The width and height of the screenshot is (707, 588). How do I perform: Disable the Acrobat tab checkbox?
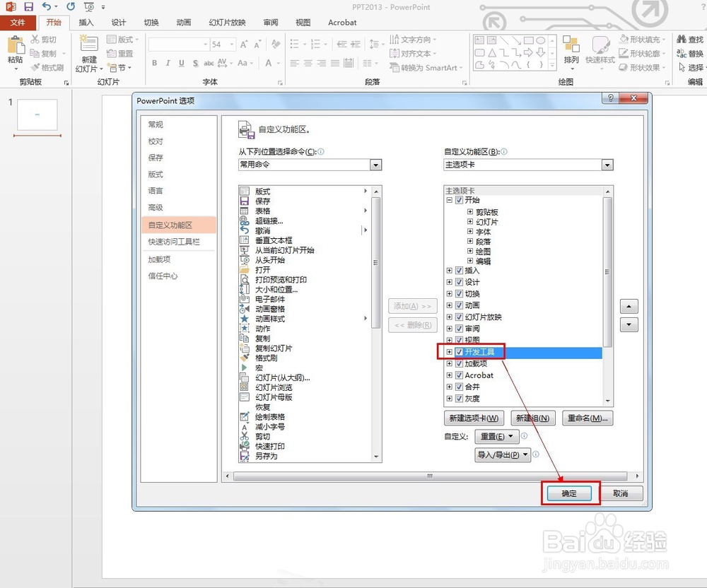pos(458,375)
